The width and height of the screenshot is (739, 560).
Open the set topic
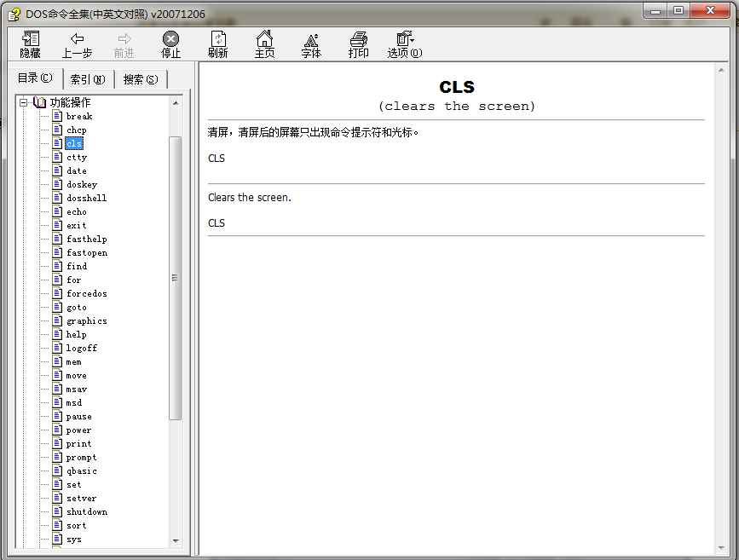73,485
